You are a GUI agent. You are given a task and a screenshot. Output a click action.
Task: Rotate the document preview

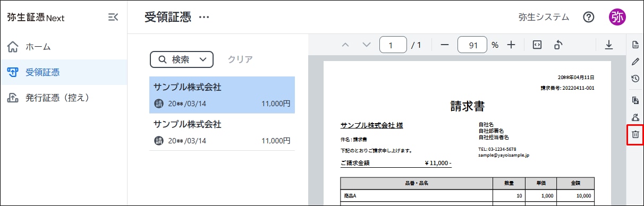558,45
